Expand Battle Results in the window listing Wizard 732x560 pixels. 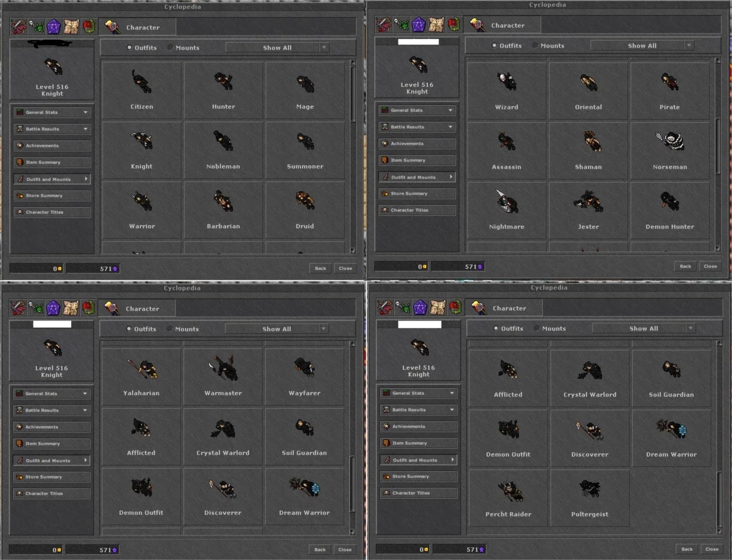coord(417,127)
